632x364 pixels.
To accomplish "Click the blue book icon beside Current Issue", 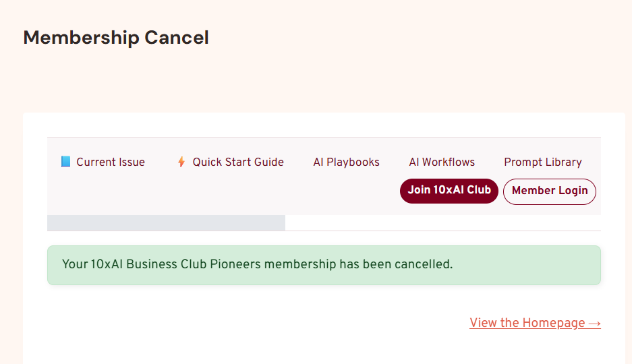I will click(x=65, y=162).
